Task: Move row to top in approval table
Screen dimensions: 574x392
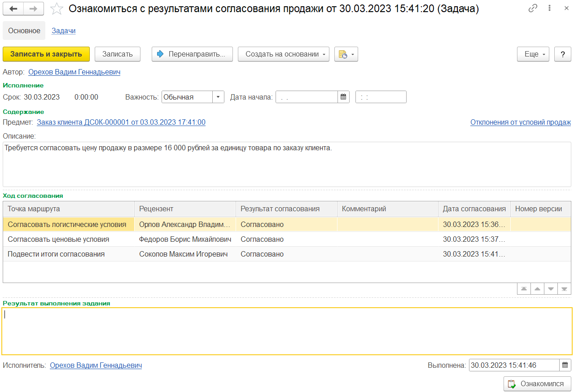Action: pos(523,289)
